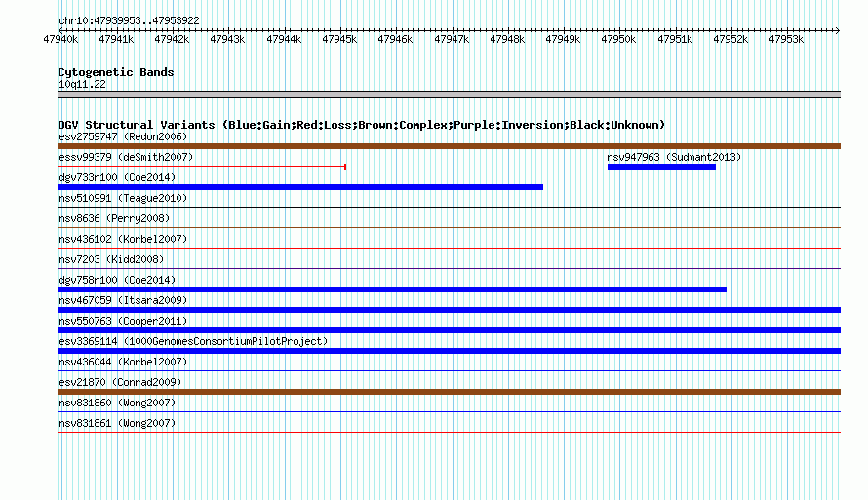The image size is (868, 500).
Task: Click the red essv99379 loss line
Action: pos(202,166)
